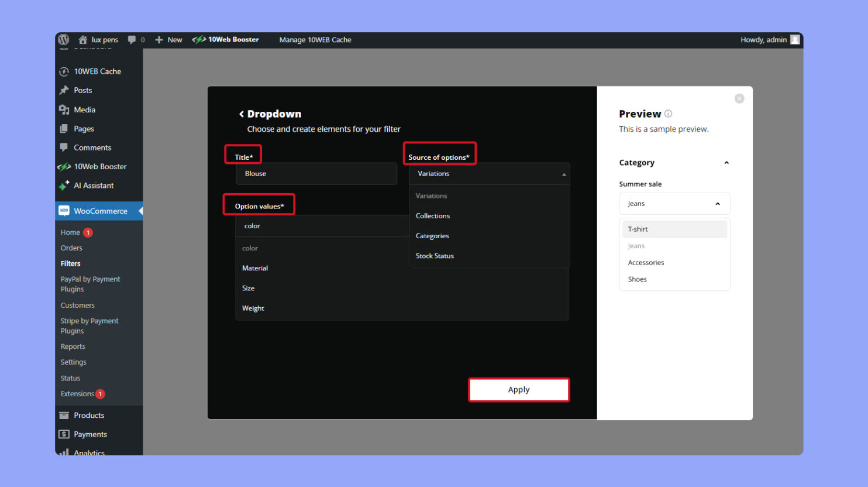This screenshot has width=868, height=487.
Task: Click the WordPress logo in the admin bar
Action: (x=63, y=39)
